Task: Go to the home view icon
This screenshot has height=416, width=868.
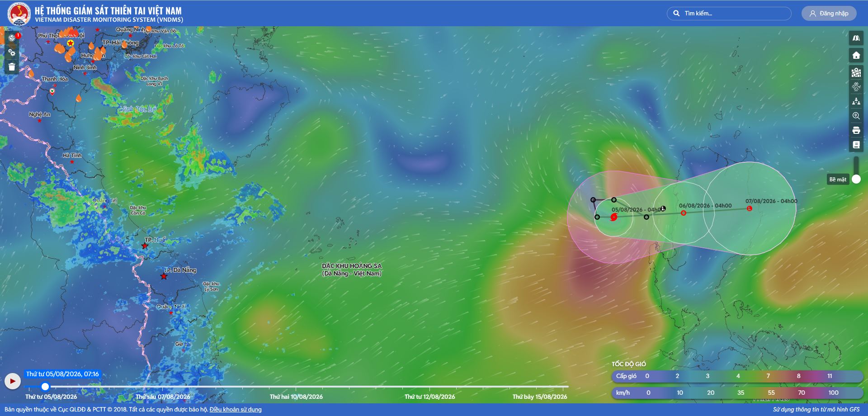Action: coord(856,55)
